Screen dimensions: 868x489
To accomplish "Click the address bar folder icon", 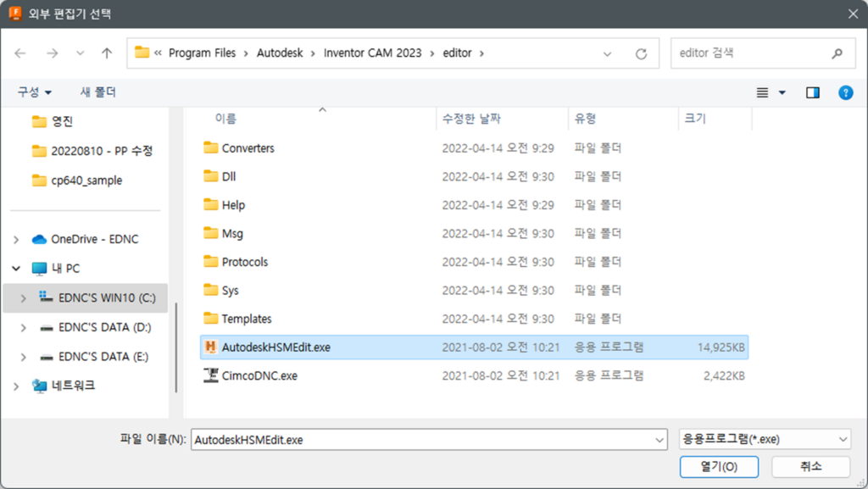I will 142,53.
